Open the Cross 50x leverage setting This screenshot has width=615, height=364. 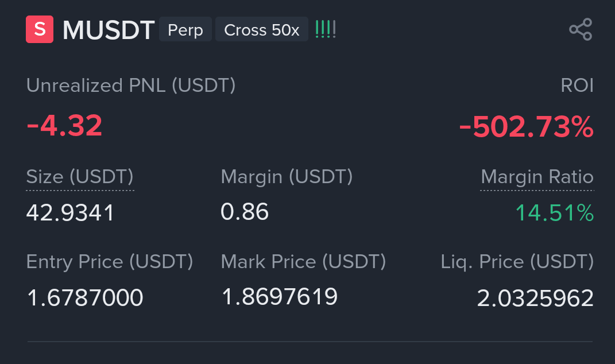(x=262, y=29)
